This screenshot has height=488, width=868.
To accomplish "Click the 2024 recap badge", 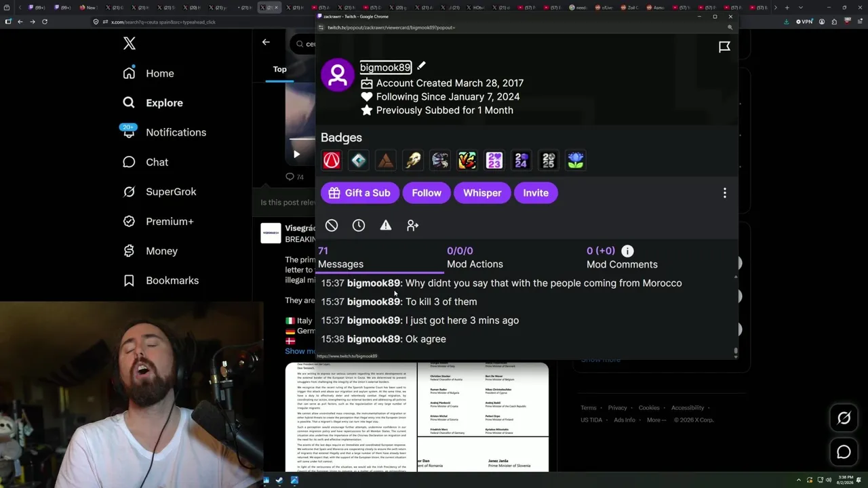I will pos(521,161).
